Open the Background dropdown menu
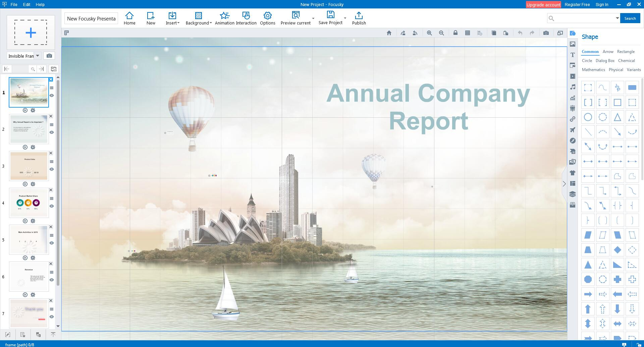 coord(199,18)
